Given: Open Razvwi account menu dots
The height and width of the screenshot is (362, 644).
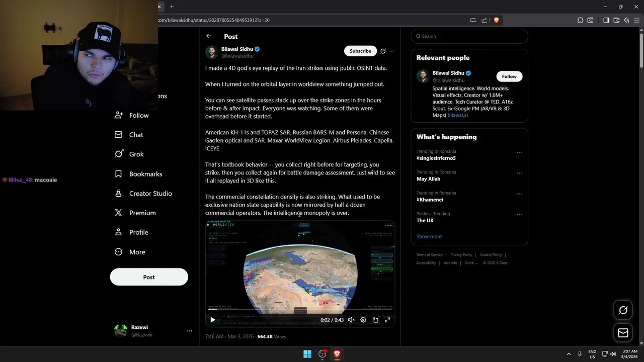Looking at the screenshot, I should pyautogui.click(x=190, y=331).
